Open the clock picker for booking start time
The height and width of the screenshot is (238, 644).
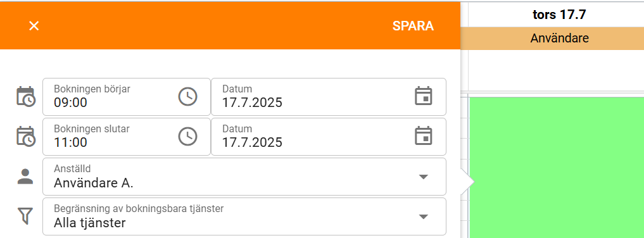pyautogui.click(x=187, y=96)
